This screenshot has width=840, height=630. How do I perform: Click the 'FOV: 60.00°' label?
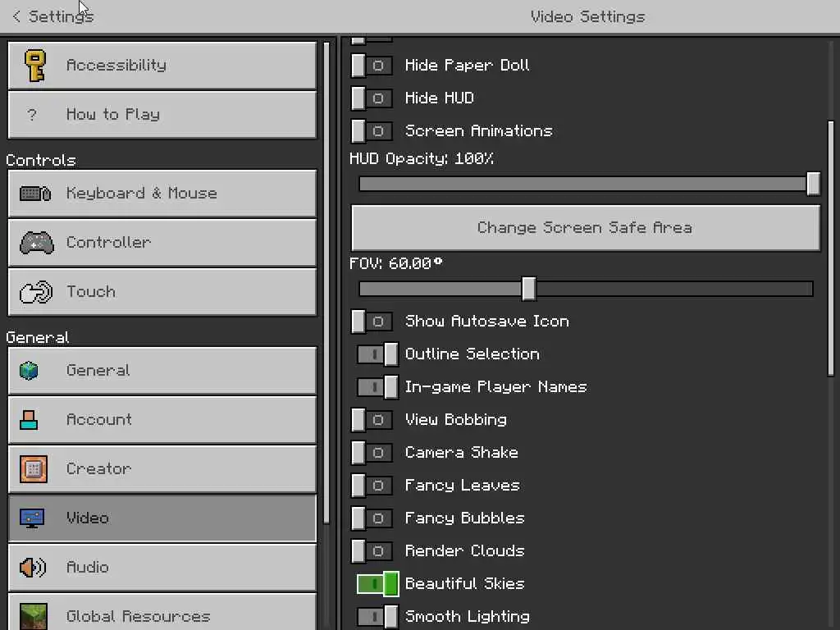[396, 263]
